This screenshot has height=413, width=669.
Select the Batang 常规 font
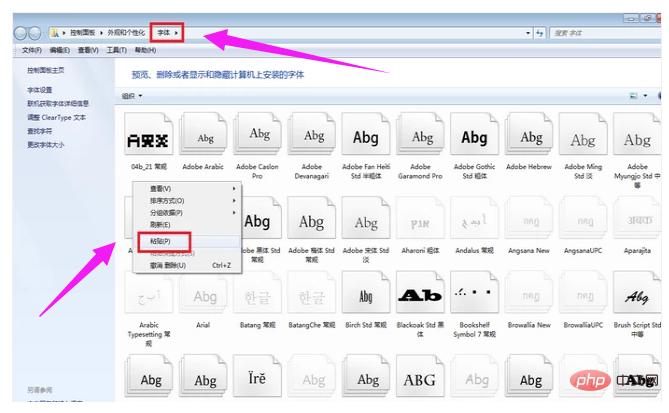257,300
